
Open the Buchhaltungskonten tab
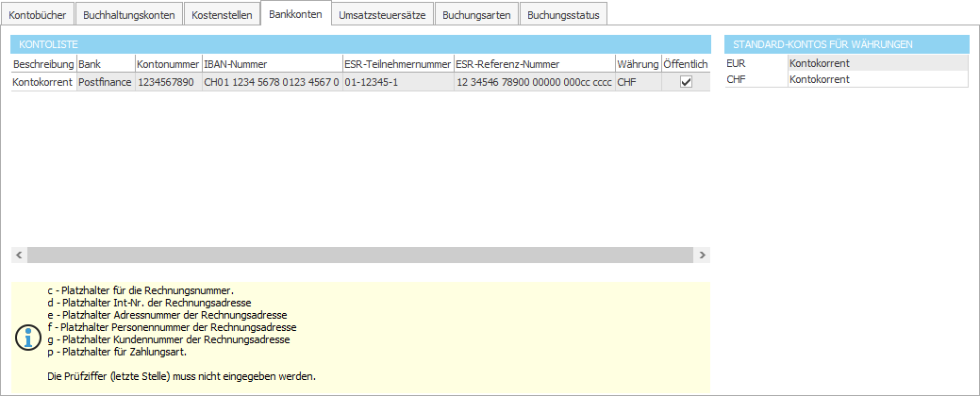pyautogui.click(x=128, y=15)
